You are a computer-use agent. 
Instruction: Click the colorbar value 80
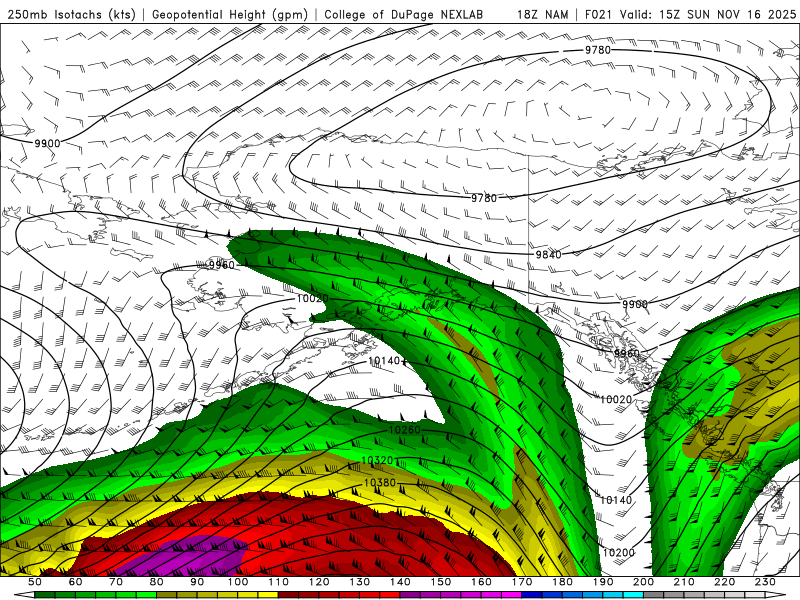tap(157, 582)
